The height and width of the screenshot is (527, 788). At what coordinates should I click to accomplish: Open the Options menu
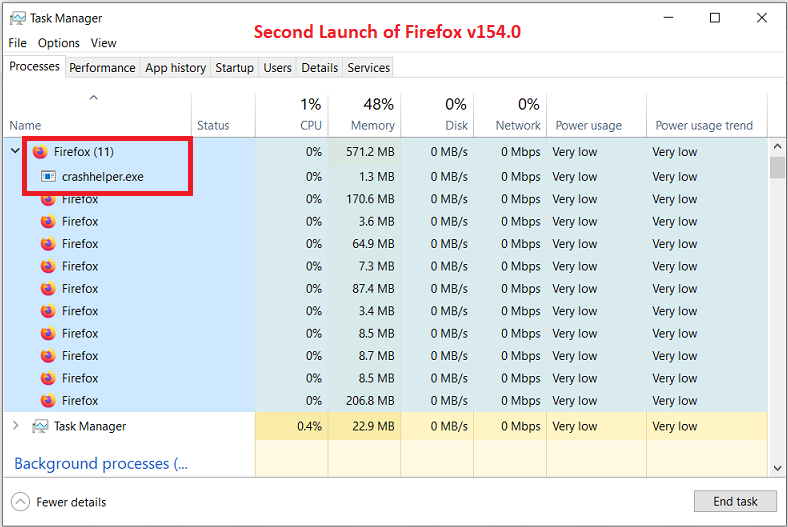(59, 43)
